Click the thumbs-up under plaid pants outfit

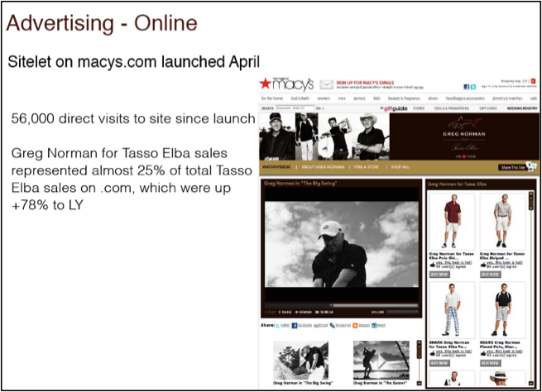pyautogui.click(x=432, y=353)
